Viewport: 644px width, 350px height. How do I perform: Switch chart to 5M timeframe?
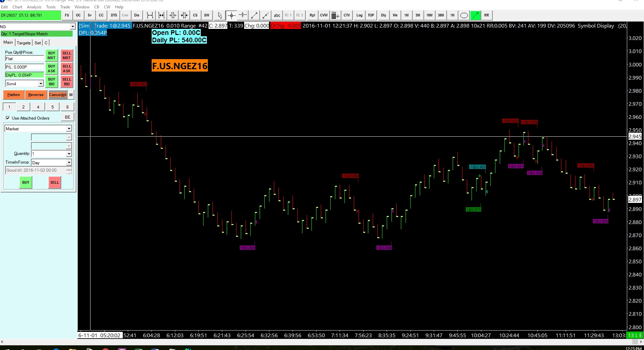pyautogui.click(x=418, y=15)
